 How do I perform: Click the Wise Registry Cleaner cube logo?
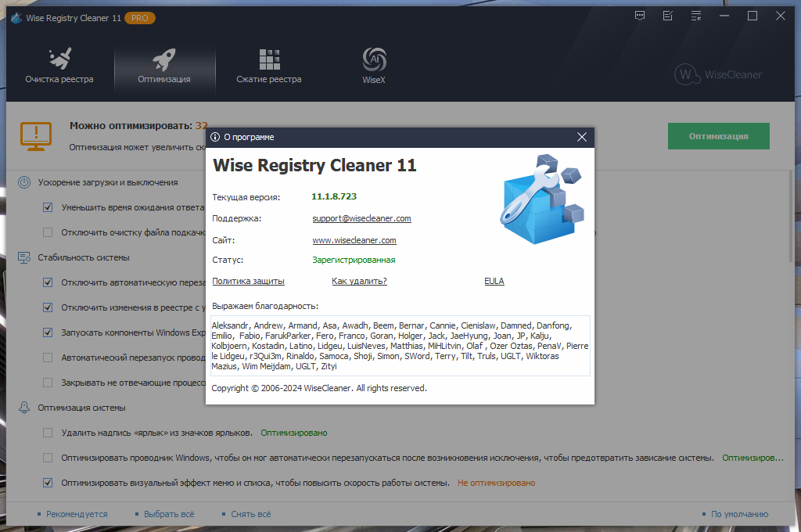pyautogui.click(x=542, y=199)
